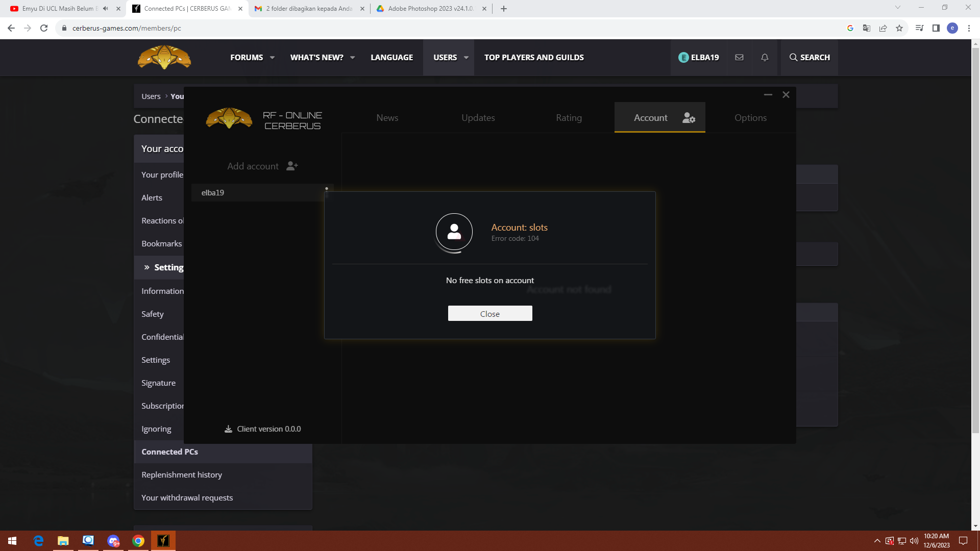Switch to the Updates tab in launcher

click(478, 118)
